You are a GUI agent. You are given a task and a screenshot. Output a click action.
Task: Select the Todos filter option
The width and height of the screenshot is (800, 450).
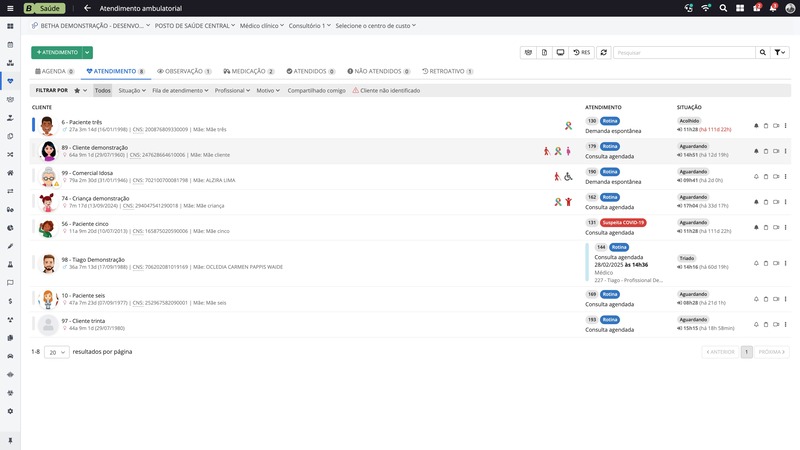(103, 90)
